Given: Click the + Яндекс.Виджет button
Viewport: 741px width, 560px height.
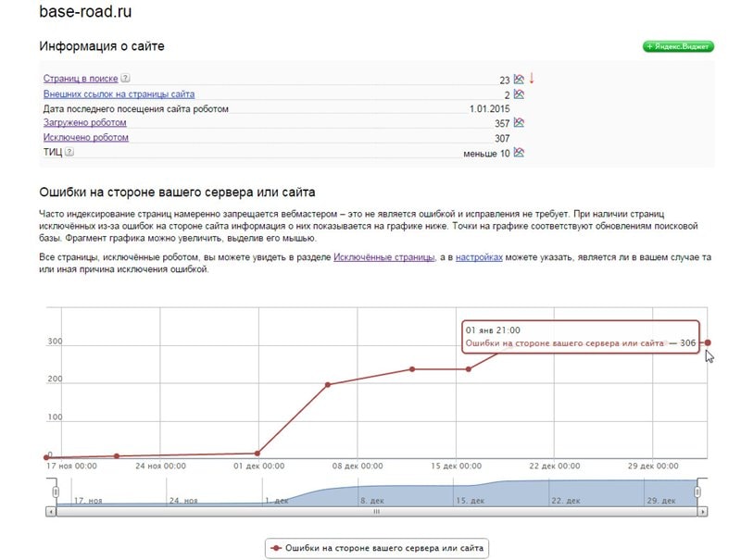Looking at the screenshot, I should pyautogui.click(x=678, y=46).
